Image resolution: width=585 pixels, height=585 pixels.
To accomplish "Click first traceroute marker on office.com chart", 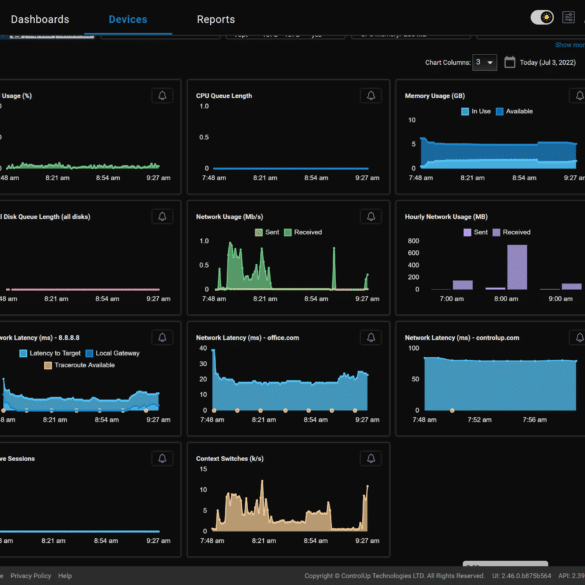I will pos(214,410).
